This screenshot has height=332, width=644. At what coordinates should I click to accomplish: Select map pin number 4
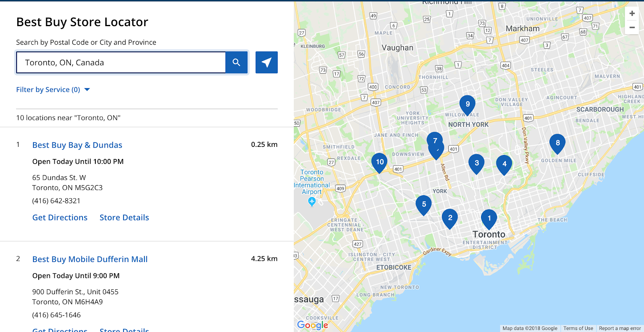[x=504, y=165]
